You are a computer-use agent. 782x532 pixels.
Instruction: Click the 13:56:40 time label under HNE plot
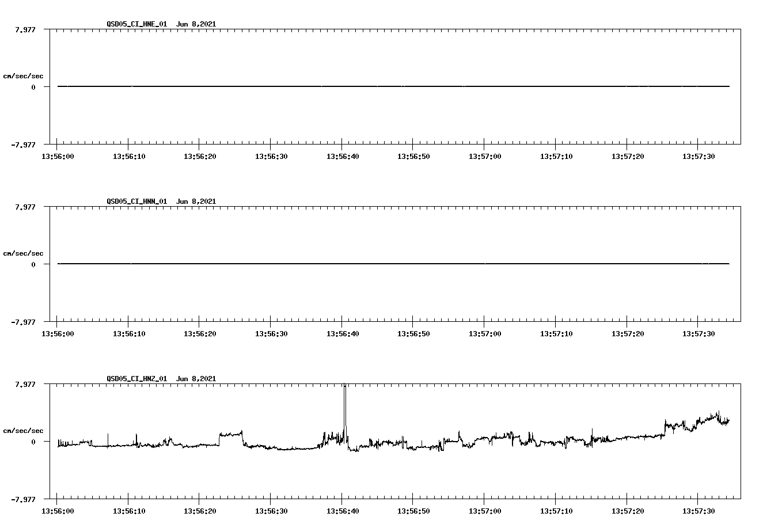click(343, 156)
